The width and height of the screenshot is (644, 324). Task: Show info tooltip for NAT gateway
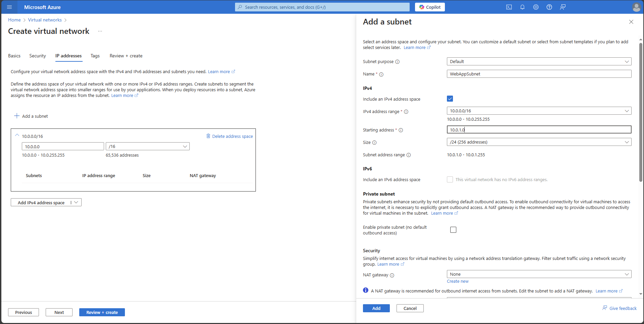click(x=392, y=275)
